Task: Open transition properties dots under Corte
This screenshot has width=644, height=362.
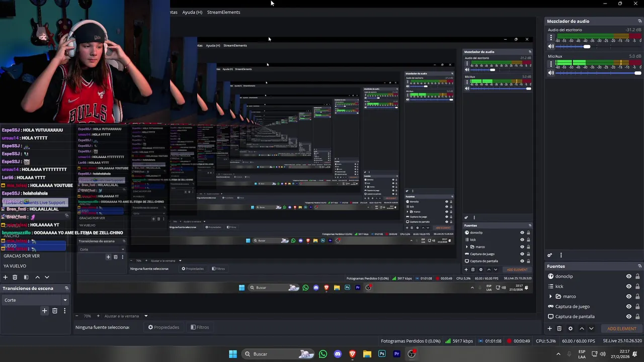Action: pyautogui.click(x=64, y=311)
